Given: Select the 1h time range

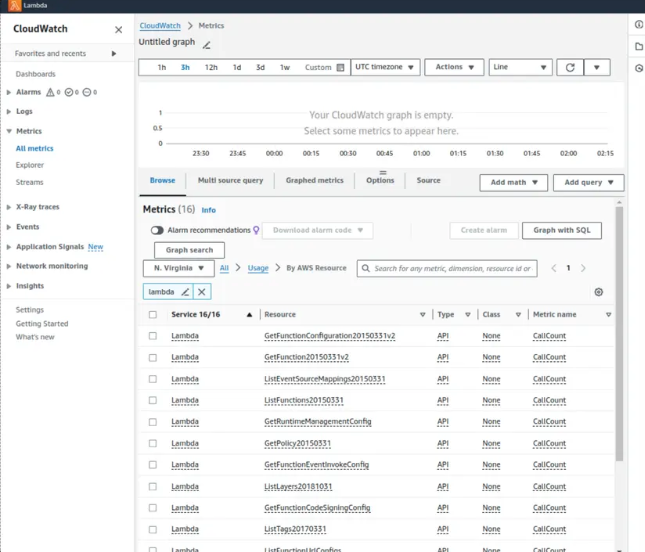Looking at the screenshot, I should [x=162, y=67].
